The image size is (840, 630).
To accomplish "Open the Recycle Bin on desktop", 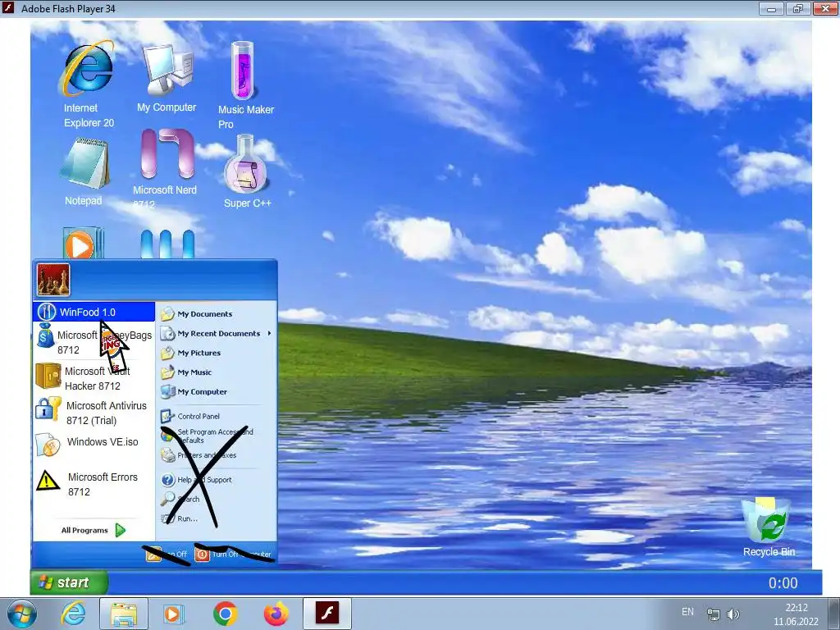I will coord(768,527).
